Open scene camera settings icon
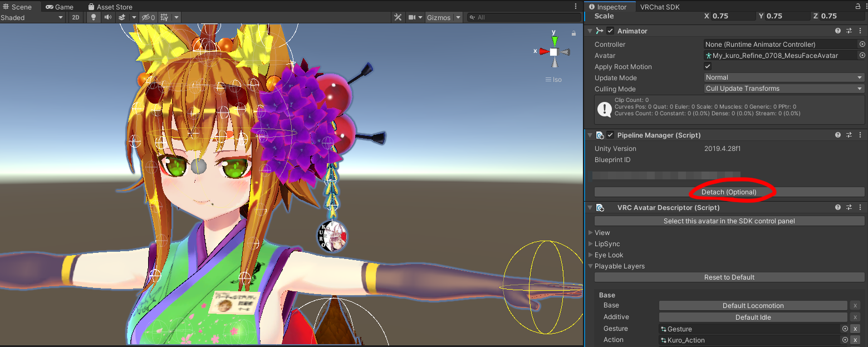Viewport: 868px width, 347px height. (412, 17)
